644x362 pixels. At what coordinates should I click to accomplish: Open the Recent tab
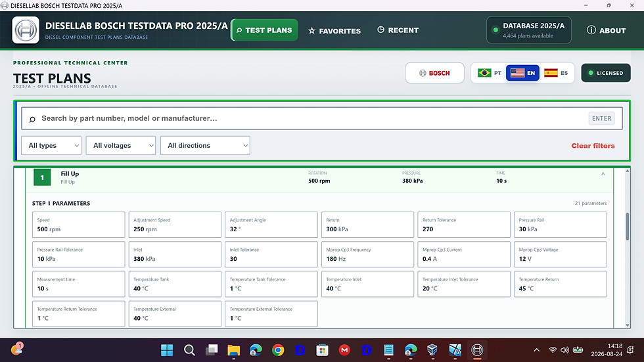(398, 30)
